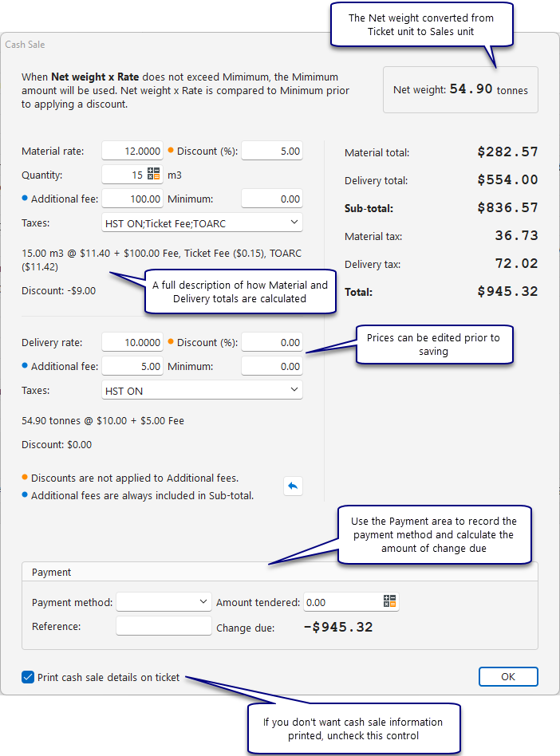This screenshot has width=560, height=756.
Task: Click the Net weight display box
Action: [460, 90]
